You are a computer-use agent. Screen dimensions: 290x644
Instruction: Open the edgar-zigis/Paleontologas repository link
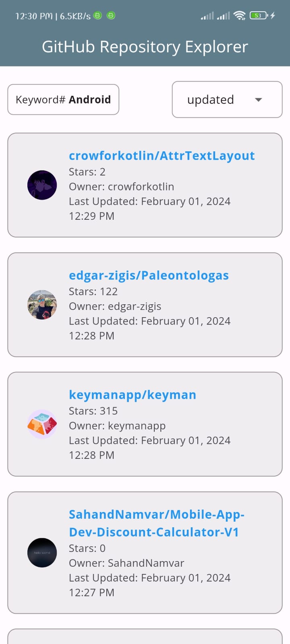point(149,275)
